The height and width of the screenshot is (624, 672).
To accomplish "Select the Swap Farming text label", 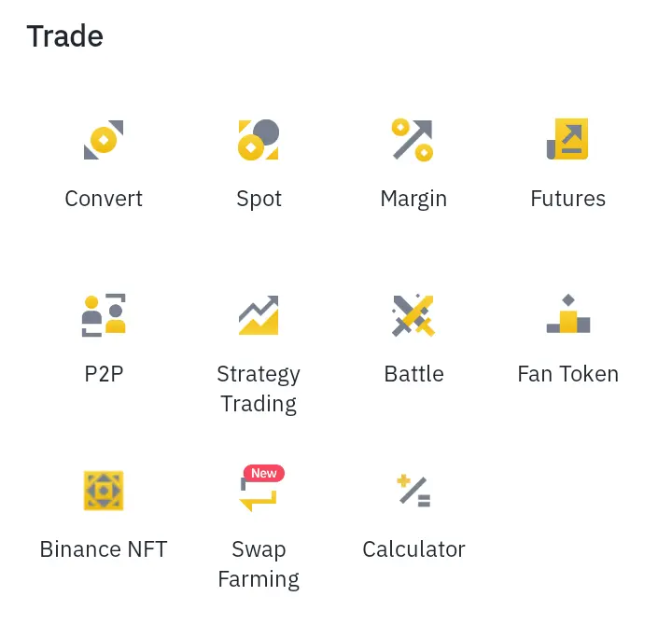I will tap(259, 564).
